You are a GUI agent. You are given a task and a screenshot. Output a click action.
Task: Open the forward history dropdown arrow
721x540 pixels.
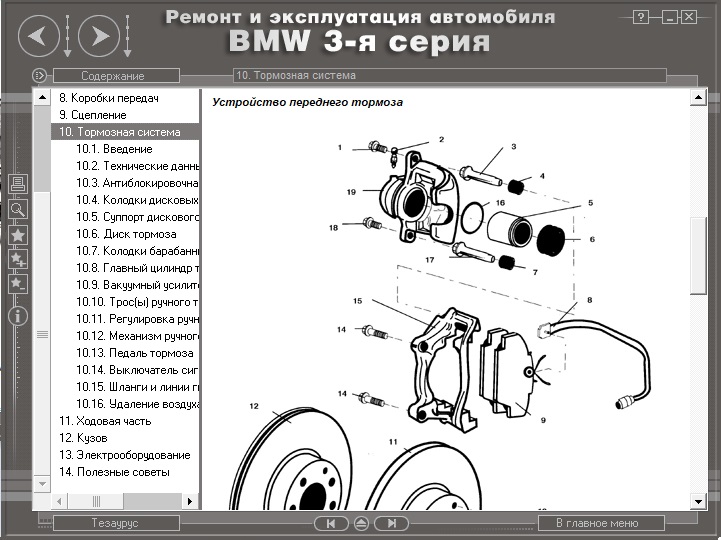(x=127, y=36)
